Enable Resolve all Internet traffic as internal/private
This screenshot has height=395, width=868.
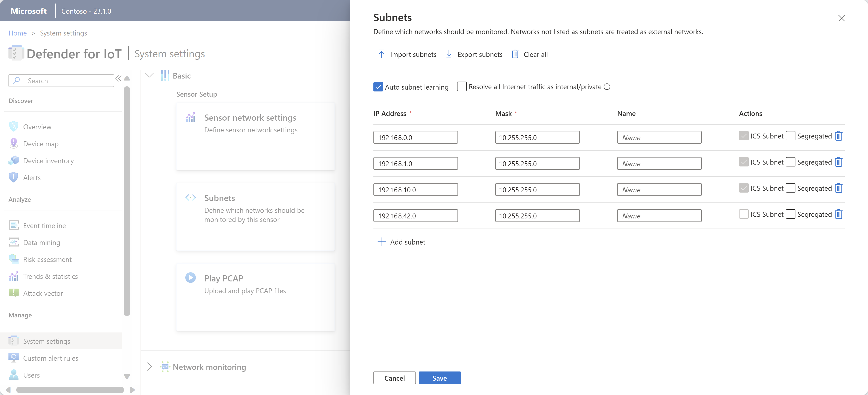tap(461, 87)
